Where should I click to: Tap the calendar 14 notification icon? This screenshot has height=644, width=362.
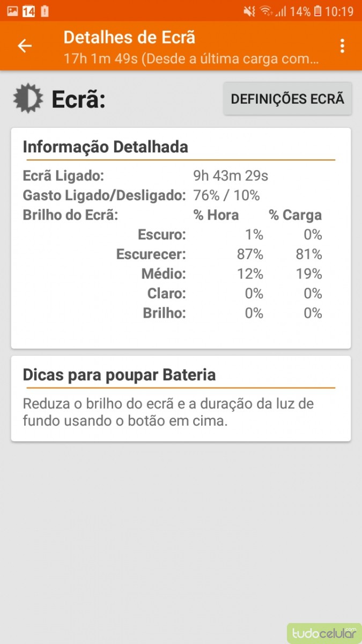(x=28, y=11)
